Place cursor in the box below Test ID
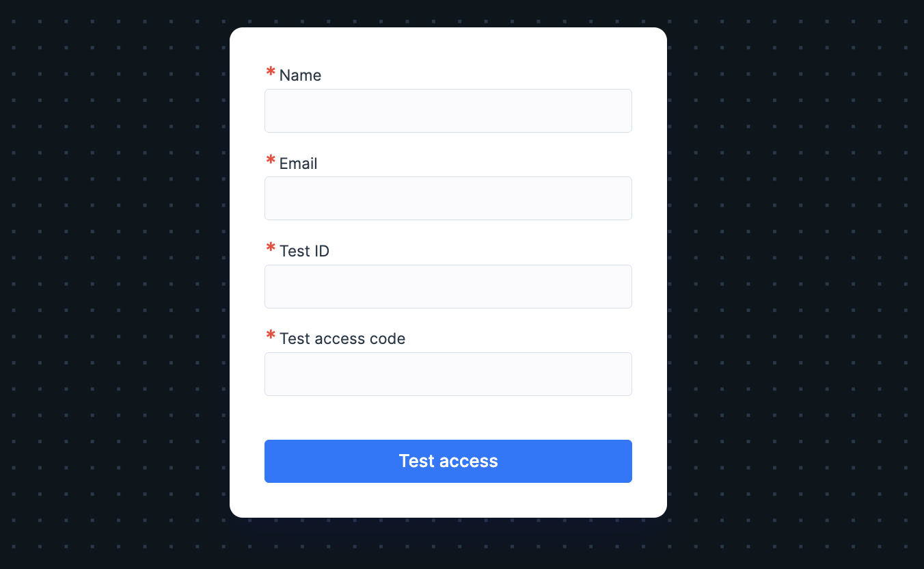This screenshot has width=924, height=569. [x=448, y=287]
